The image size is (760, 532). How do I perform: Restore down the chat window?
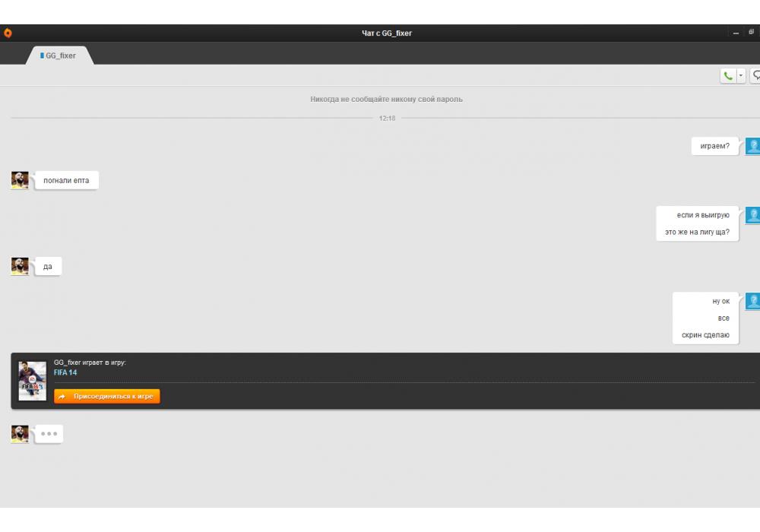tap(752, 32)
